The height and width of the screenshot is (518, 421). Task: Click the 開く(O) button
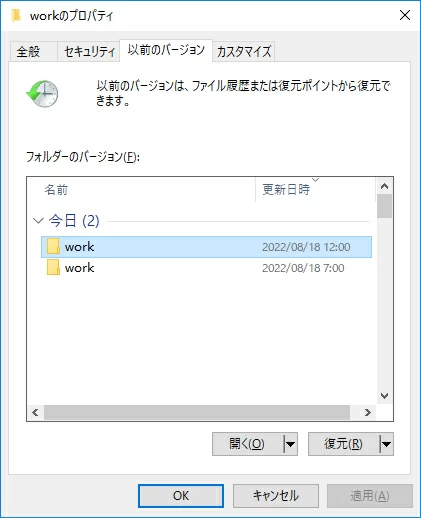tap(248, 444)
